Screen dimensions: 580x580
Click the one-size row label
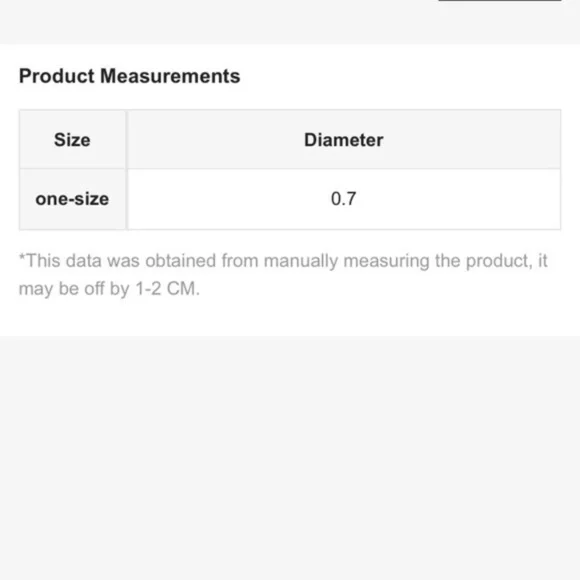point(72,199)
